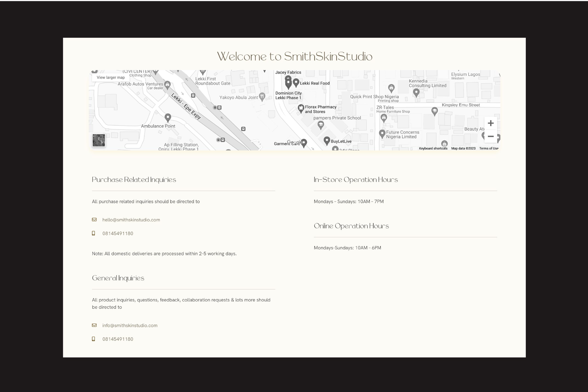Email info@smithskinstudio.com link
588x392 pixels.
(130, 326)
